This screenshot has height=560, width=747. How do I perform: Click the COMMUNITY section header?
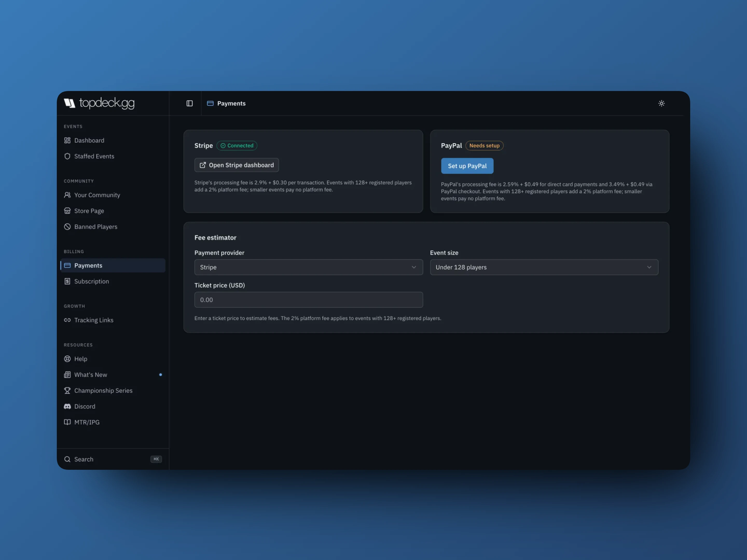[79, 181]
